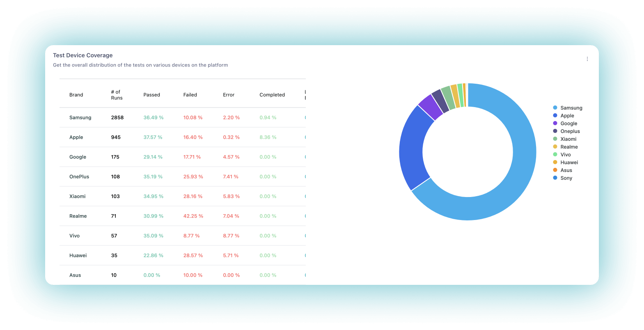The image size is (644, 330).
Task: Sort by # of Runs column header
Action: tap(117, 95)
